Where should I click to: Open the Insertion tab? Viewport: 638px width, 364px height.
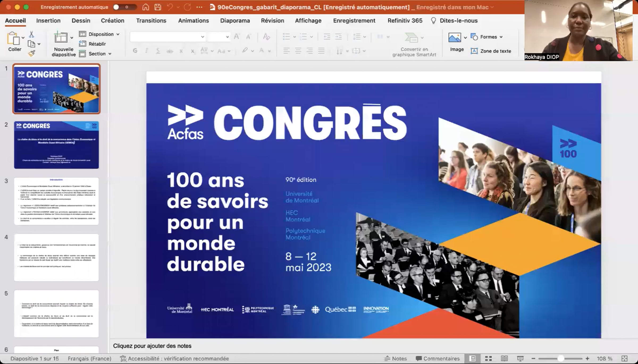coord(48,21)
